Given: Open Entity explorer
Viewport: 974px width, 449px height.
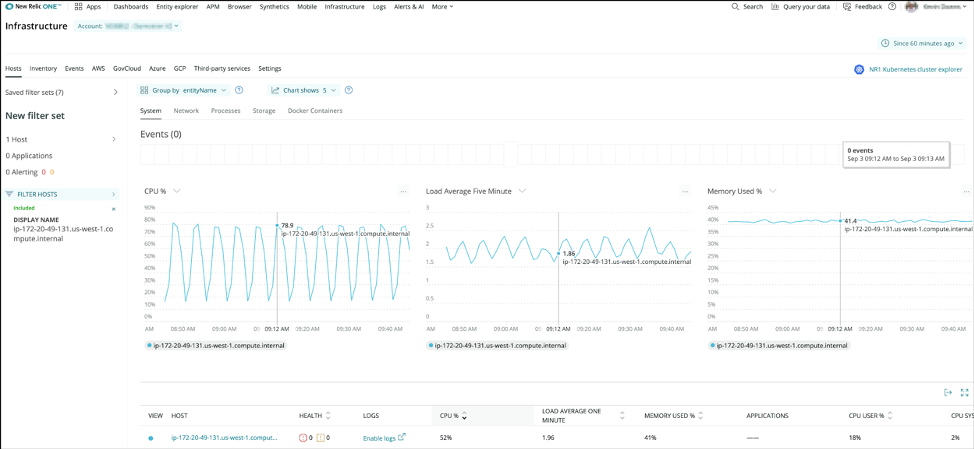Looking at the screenshot, I should click(177, 7).
